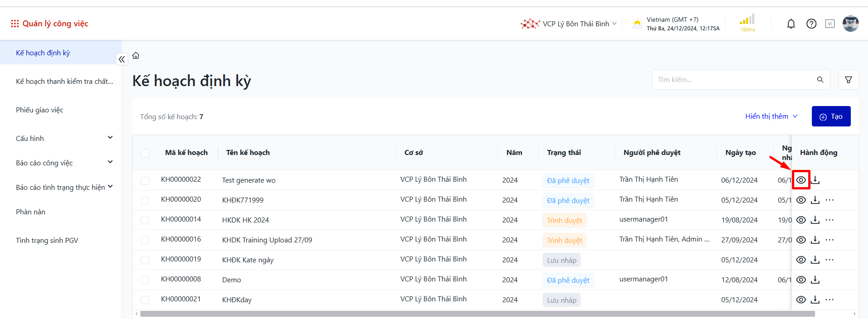Click the notification bell icon
The image size is (868, 319).
[791, 24]
